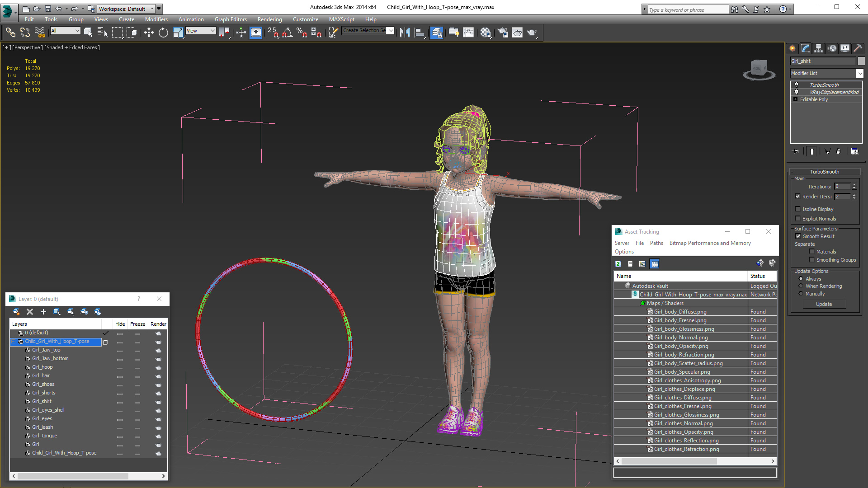This screenshot has height=488, width=868.
Task: Click Refresh icon in Asset Tracking
Action: pos(618,264)
